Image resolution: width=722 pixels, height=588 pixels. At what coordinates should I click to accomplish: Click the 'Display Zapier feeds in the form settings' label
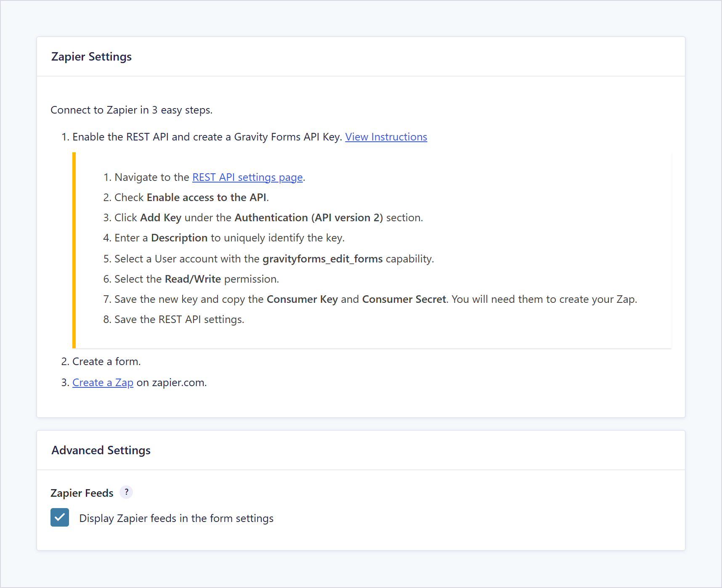176,518
